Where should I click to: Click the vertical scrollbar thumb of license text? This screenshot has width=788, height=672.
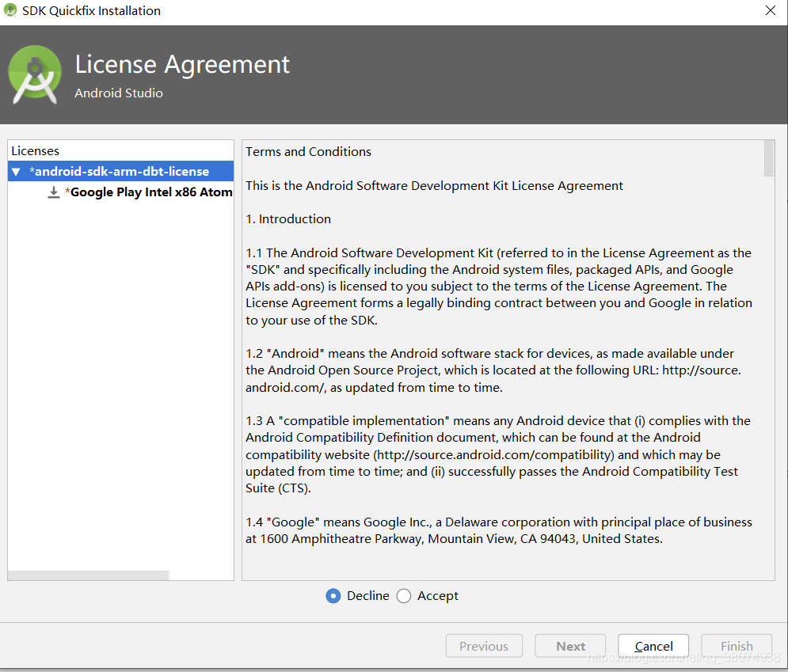769,158
